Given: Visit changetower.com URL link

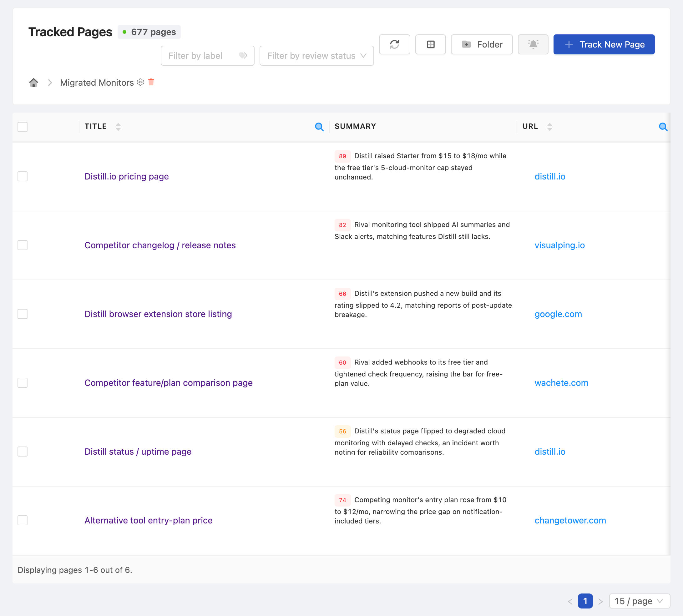Looking at the screenshot, I should pos(570,520).
